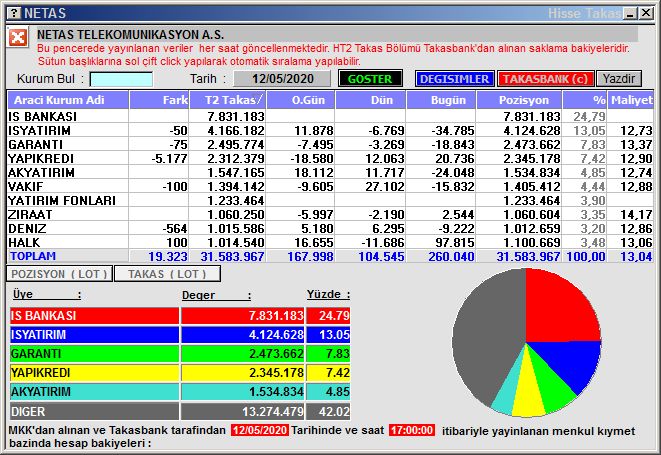This screenshot has height=455, width=661.
Task: Select the ZIRAAT row name
Action: [x=30, y=214]
